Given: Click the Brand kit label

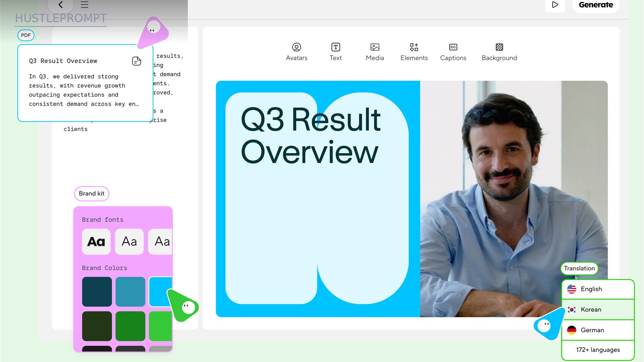Looking at the screenshot, I should 92,193.
